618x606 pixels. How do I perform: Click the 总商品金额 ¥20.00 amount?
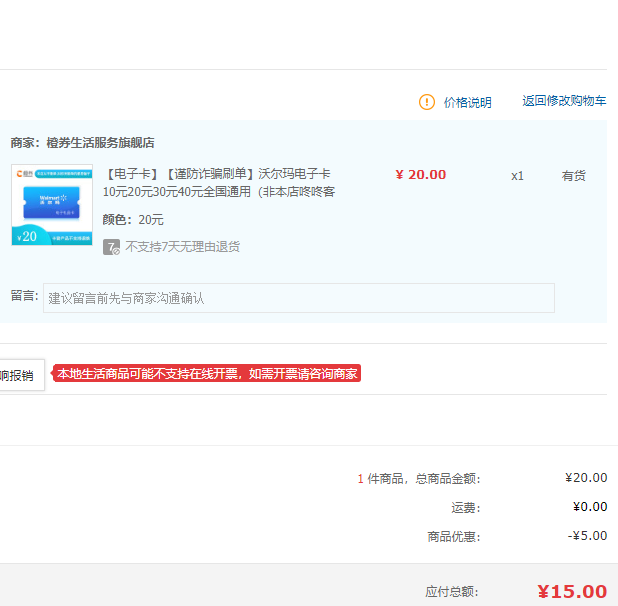(x=585, y=478)
